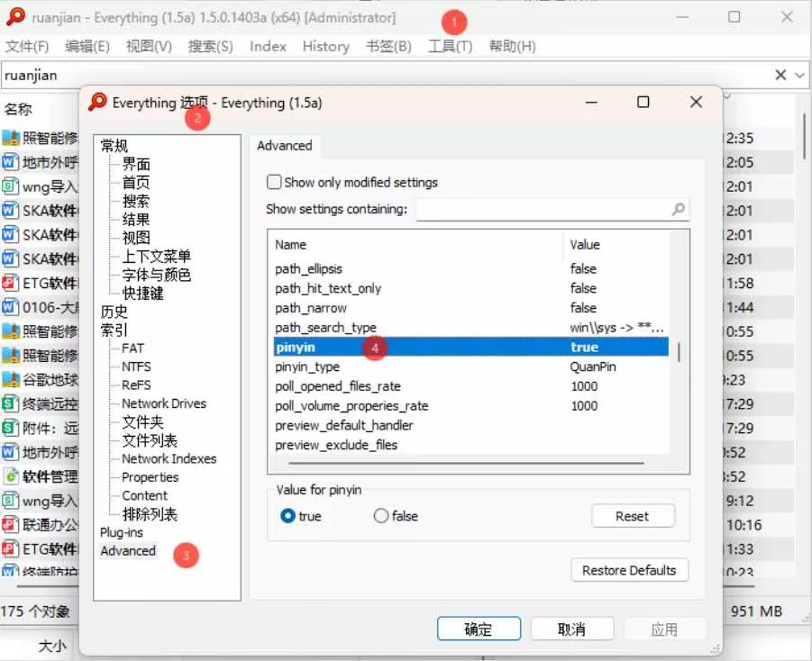Click the Everything app icon in main title bar
812x661 pixels.
(x=15, y=16)
